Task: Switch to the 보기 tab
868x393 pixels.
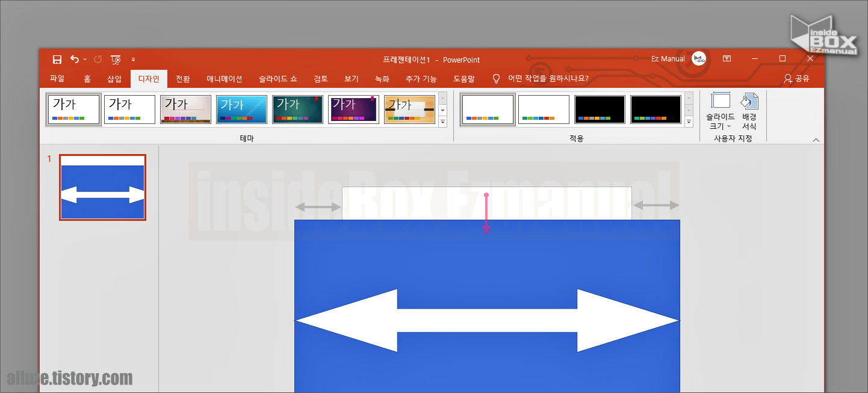Action: pos(352,78)
